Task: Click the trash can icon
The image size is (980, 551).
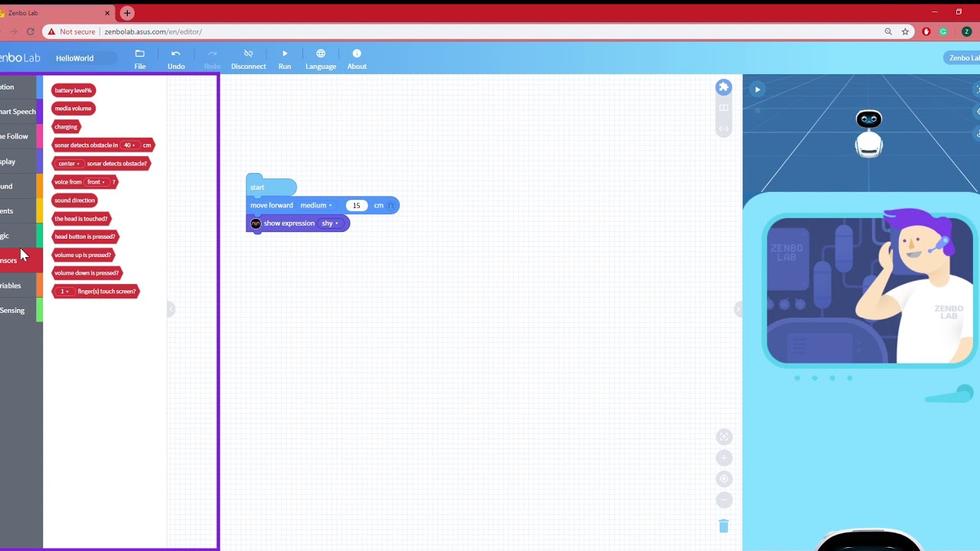Action: click(x=724, y=526)
